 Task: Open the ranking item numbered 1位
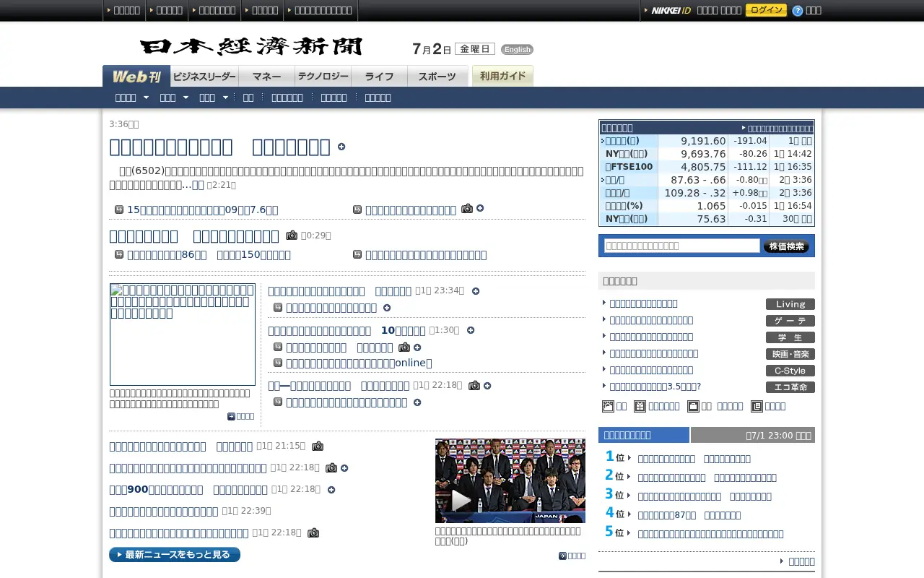point(694,459)
